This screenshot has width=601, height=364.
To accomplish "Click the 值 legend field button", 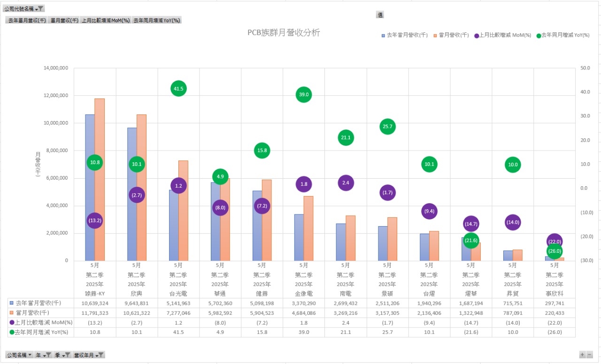I will coord(380,15).
